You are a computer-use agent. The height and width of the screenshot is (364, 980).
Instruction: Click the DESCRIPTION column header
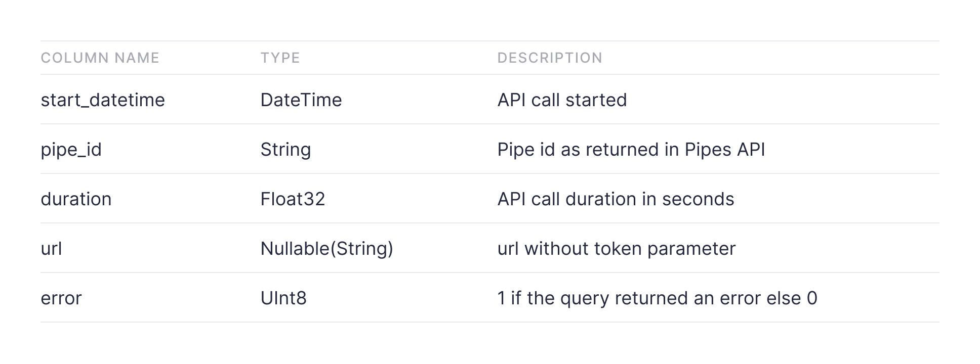pos(550,58)
